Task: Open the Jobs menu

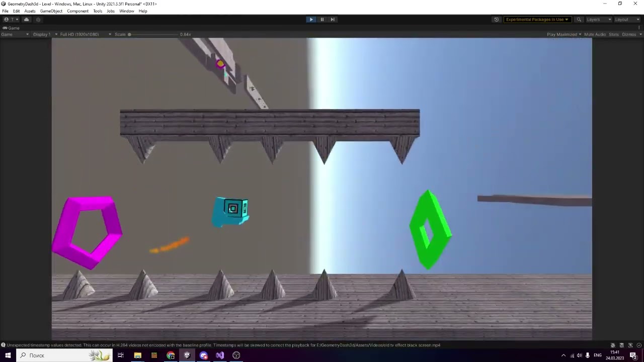Action: click(111, 11)
